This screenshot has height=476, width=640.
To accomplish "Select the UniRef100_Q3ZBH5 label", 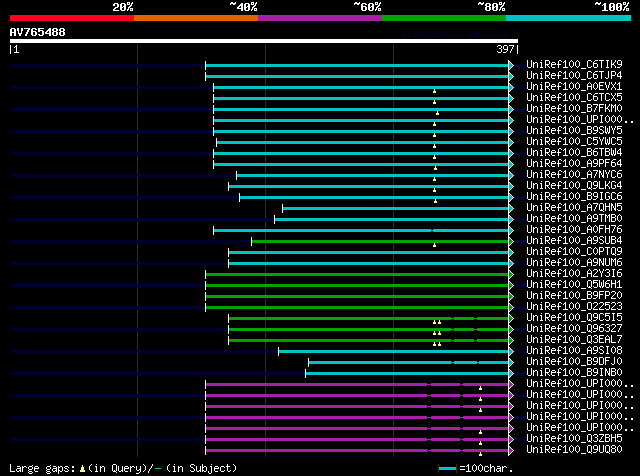I will click(574, 438).
